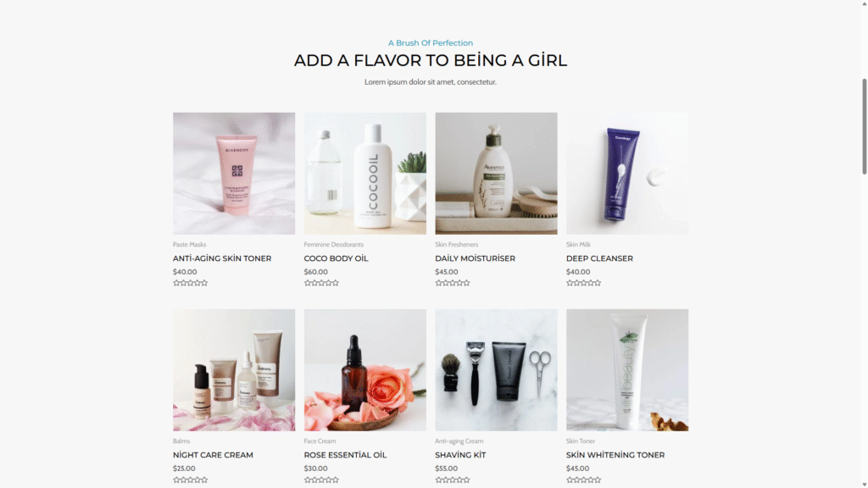This screenshot has width=868, height=488.
Task: Follow the Coco Body Oil title link
Action: pos(336,258)
